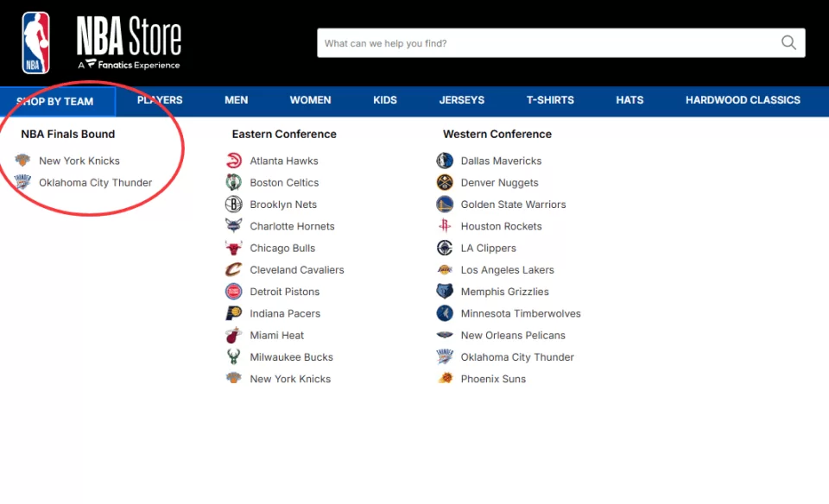Click the Milwaukee Bucks logo icon
The width and height of the screenshot is (829, 504).
click(x=234, y=357)
